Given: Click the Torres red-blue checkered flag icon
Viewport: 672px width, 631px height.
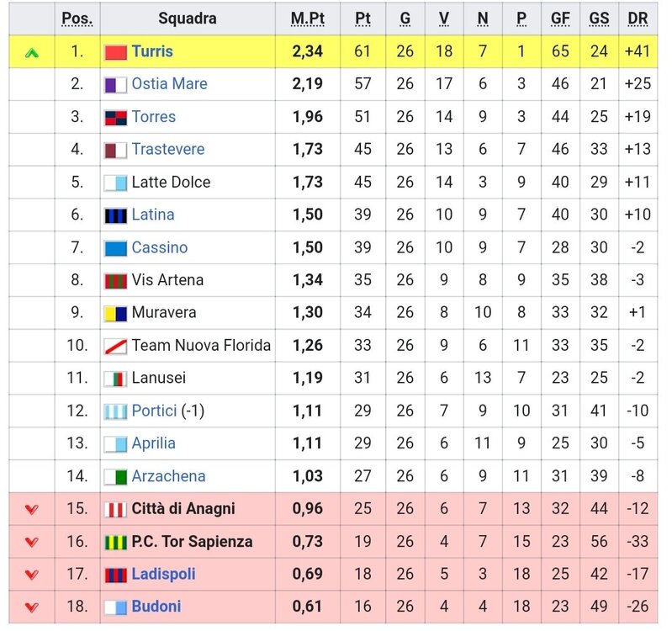Looking at the screenshot, I should 116,118.
